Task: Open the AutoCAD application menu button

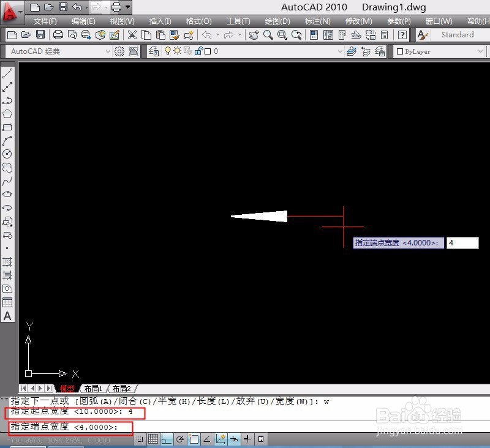Action: pos(12,12)
